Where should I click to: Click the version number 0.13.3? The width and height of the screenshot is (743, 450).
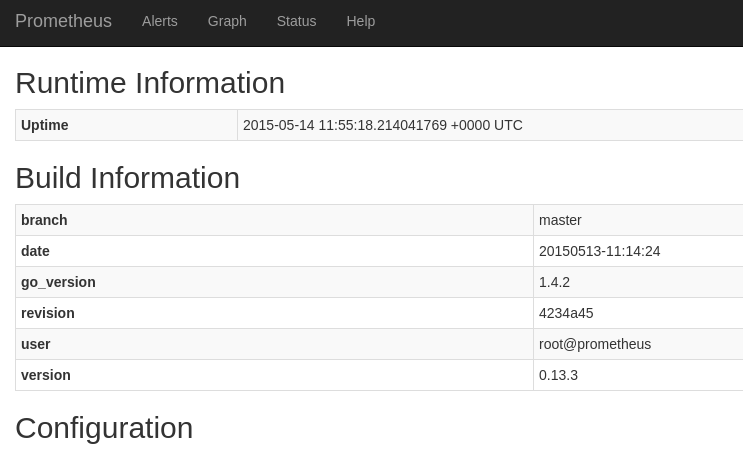click(x=558, y=375)
